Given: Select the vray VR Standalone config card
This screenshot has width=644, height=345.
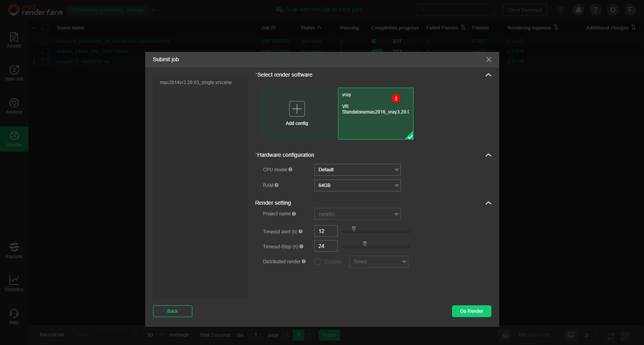Looking at the screenshot, I should tap(376, 114).
